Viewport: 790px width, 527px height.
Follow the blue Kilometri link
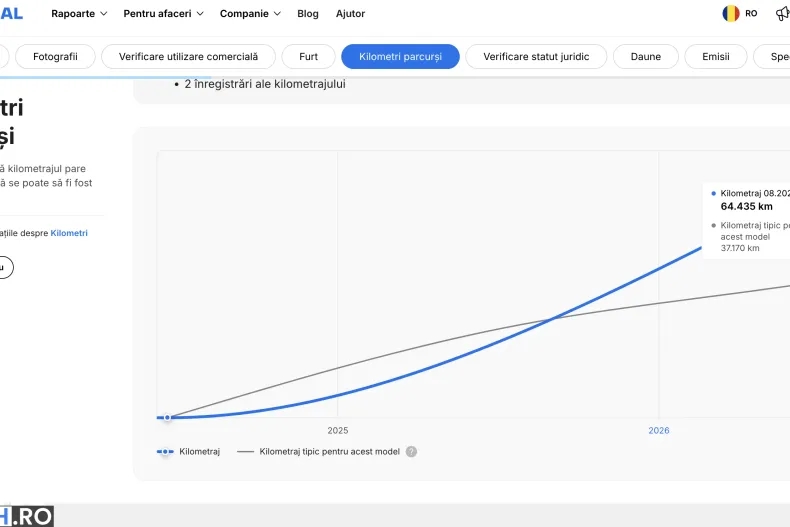(x=69, y=233)
